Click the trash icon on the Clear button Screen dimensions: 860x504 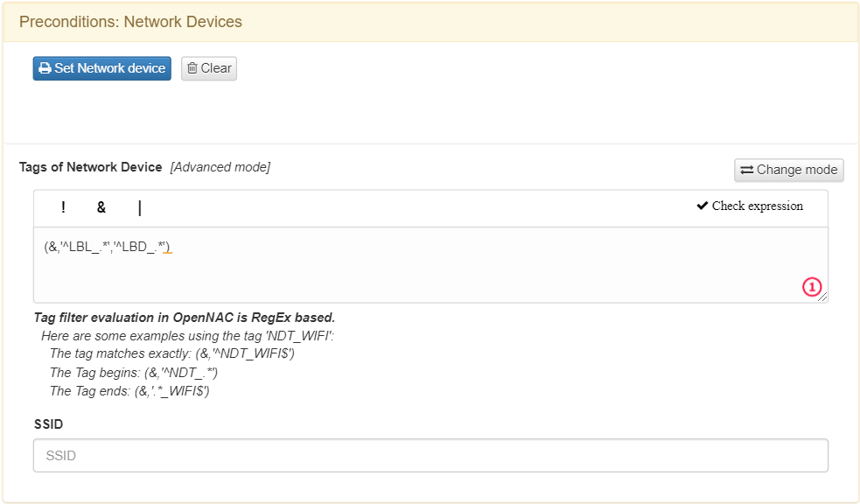coord(192,68)
